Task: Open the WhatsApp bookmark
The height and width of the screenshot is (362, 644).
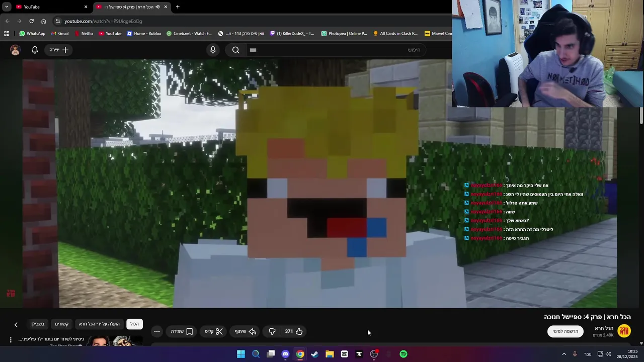Action: point(32,34)
